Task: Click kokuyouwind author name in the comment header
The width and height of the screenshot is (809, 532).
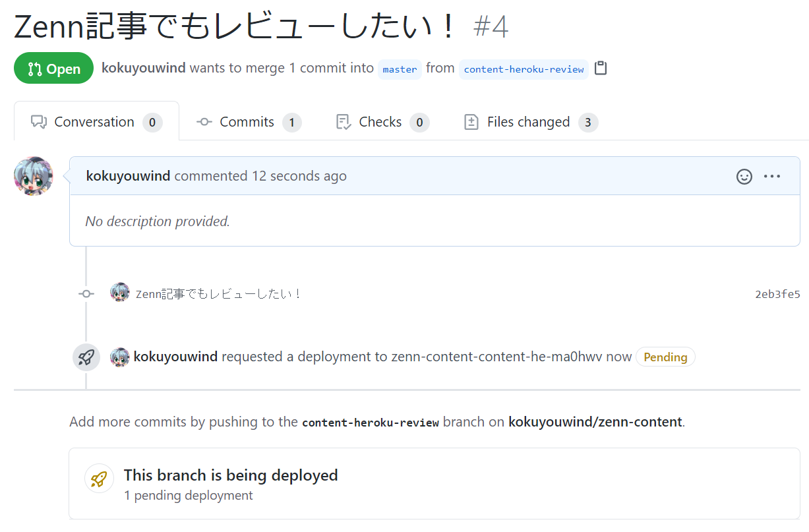Action: click(129, 176)
